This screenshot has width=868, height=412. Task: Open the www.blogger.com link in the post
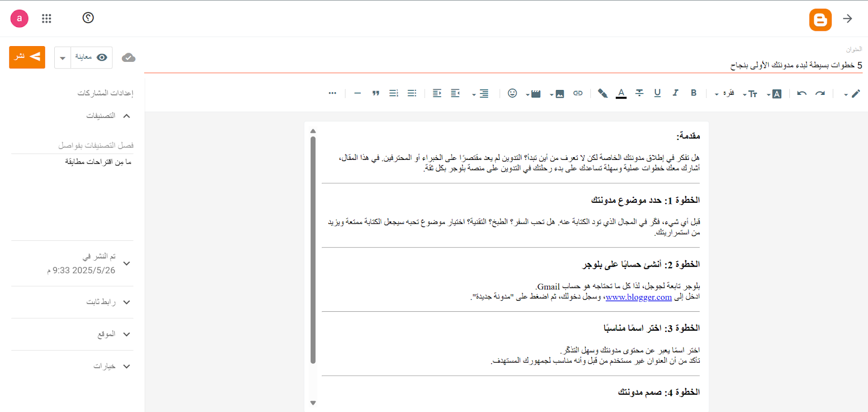[639, 297]
